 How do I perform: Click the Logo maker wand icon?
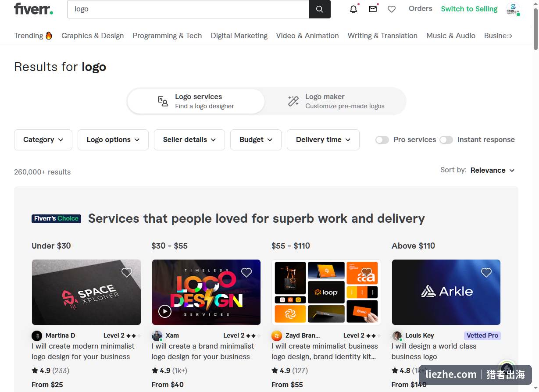[x=293, y=101]
